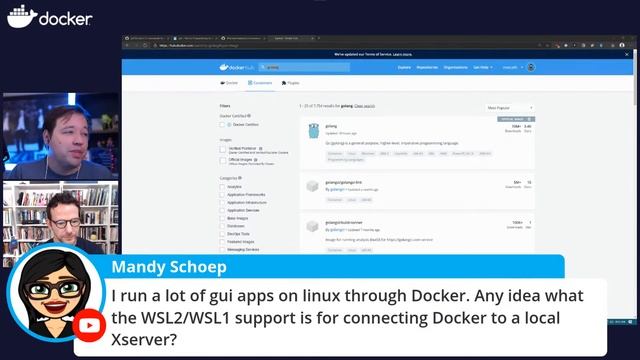
Task: Check the Base Images category
Action: point(222,218)
